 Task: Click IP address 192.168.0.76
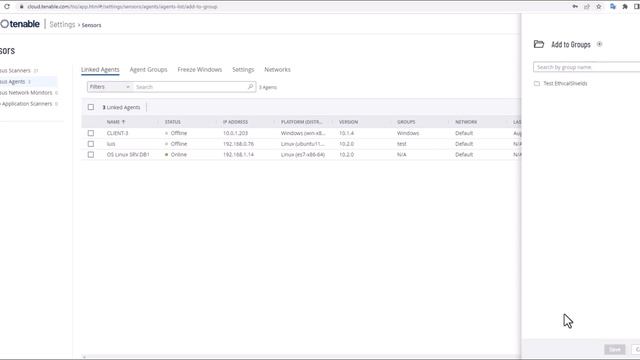point(238,144)
